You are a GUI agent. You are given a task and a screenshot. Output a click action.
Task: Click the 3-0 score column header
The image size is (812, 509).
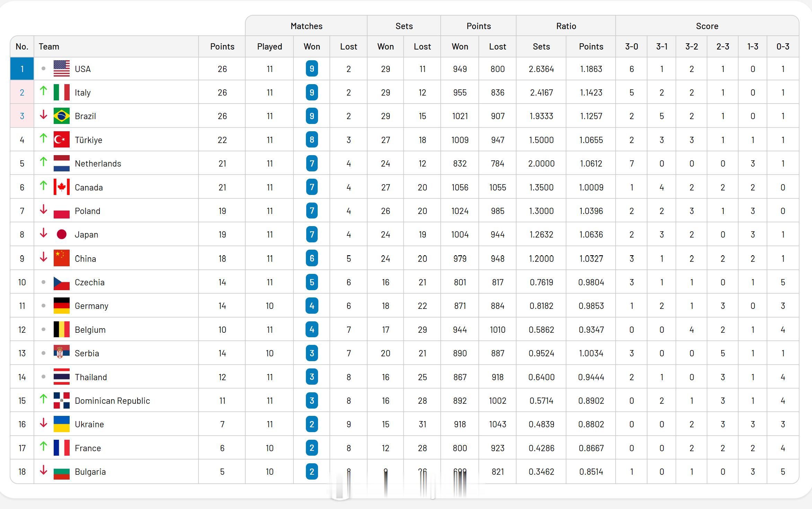pyautogui.click(x=632, y=46)
